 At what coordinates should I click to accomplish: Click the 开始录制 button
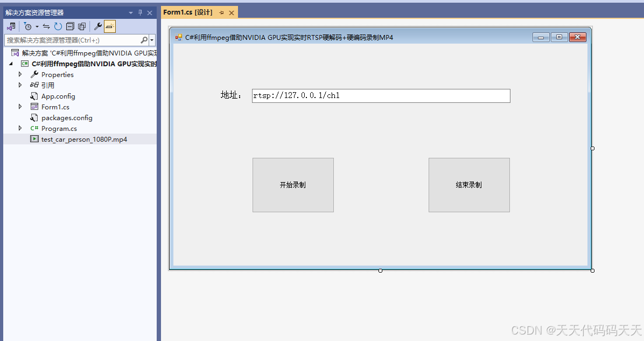(293, 185)
